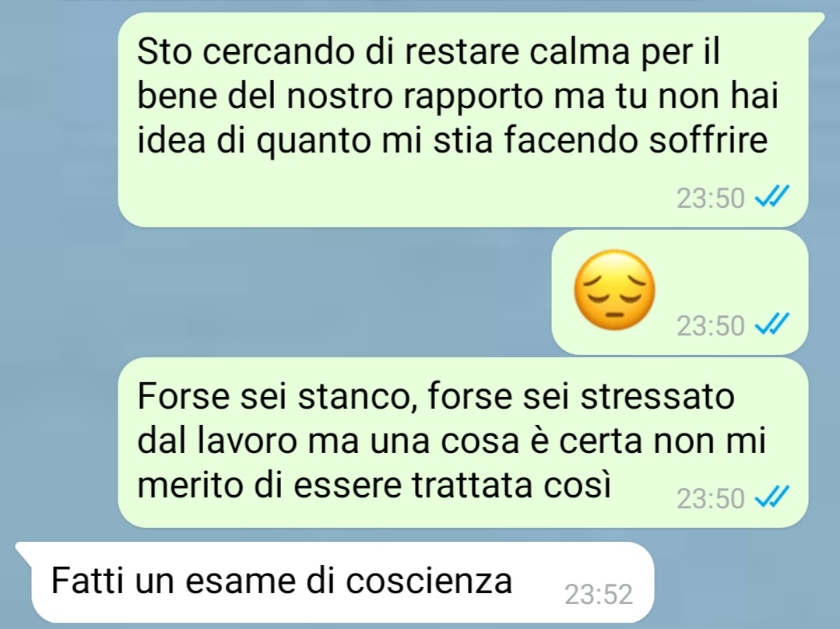Image resolution: width=840 pixels, height=629 pixels.
Task: Select the 23:52 timestamp on the received message
Action: coord(599,594)
